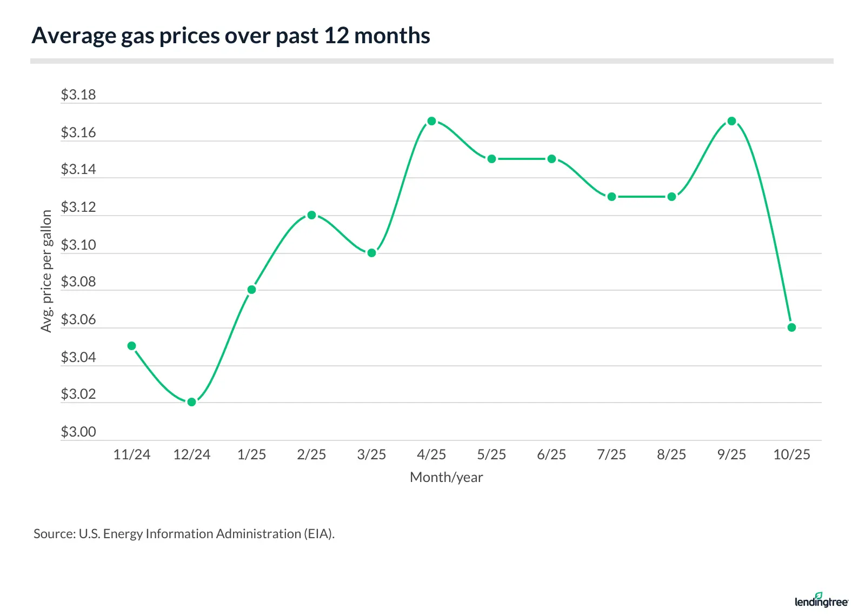Select the 6/25 data point dot
The image size is (865, 616).
click(551, 159)
